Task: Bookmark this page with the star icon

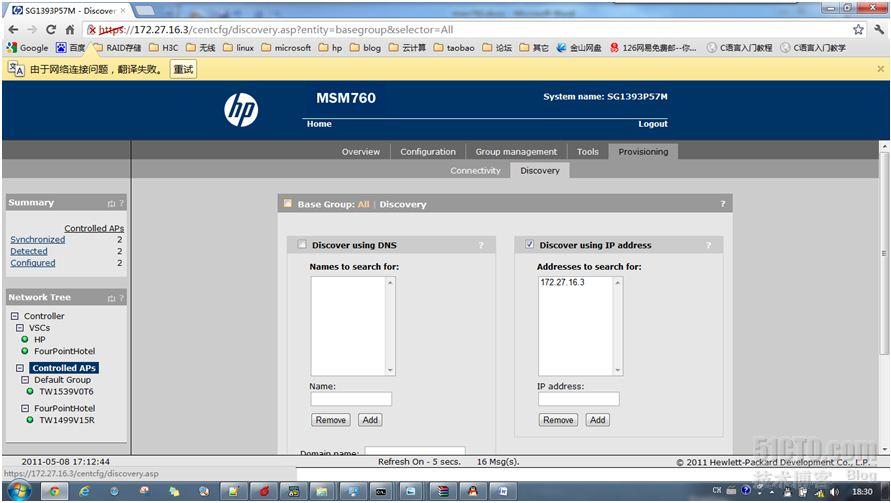Action: pyautogui.click(x=858, y=30)
